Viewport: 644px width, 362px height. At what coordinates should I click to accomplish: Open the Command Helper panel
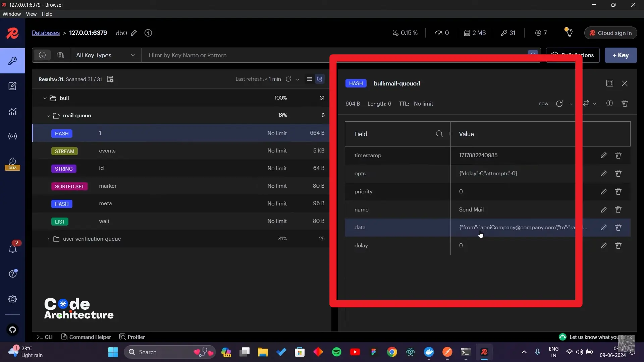[x=86, y=337]
